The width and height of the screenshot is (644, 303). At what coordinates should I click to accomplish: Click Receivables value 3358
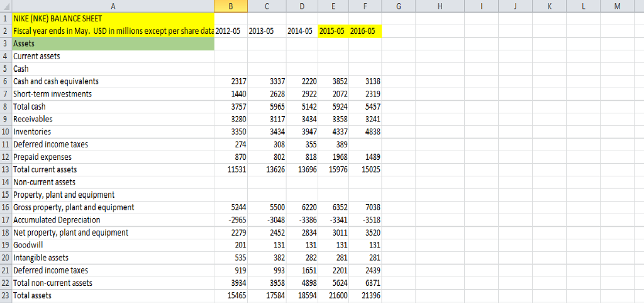(333, 119)
